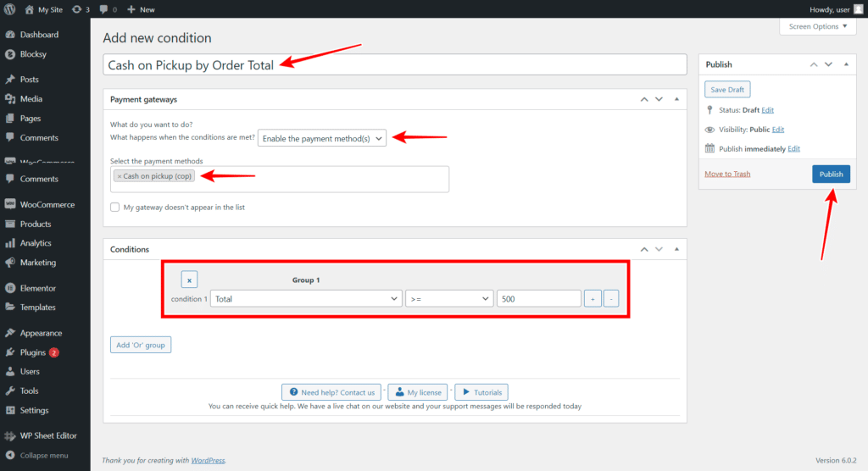Image resolution: width=868 pixels, height=471 pixels.
Task: Click the user avatar icon at top right
Action: pyautogui.click(x=857, y=9)
